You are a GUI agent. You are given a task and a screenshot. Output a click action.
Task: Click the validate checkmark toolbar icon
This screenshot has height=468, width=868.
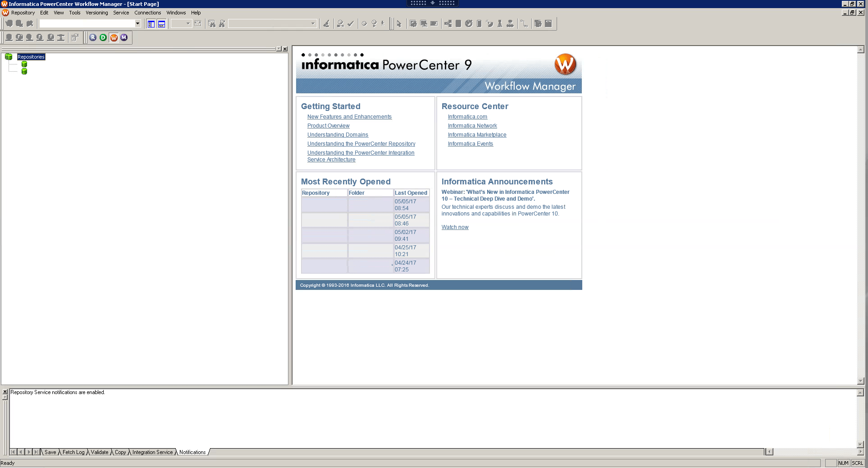[x=352, y=23]
